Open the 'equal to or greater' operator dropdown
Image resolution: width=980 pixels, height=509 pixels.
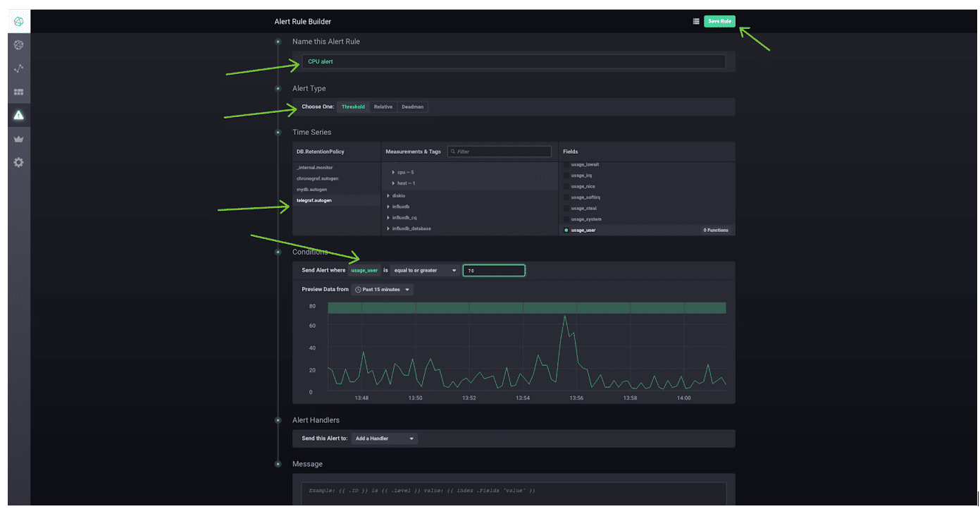pos(424,271)
